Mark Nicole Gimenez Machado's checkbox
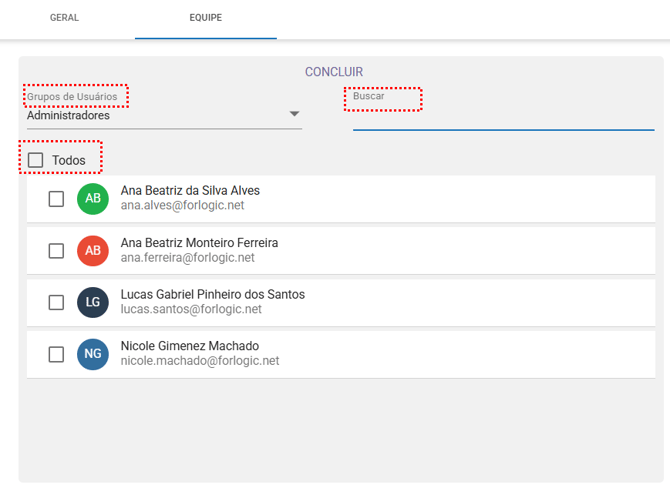Screen dimensions: 670x498 click(57, 354)
